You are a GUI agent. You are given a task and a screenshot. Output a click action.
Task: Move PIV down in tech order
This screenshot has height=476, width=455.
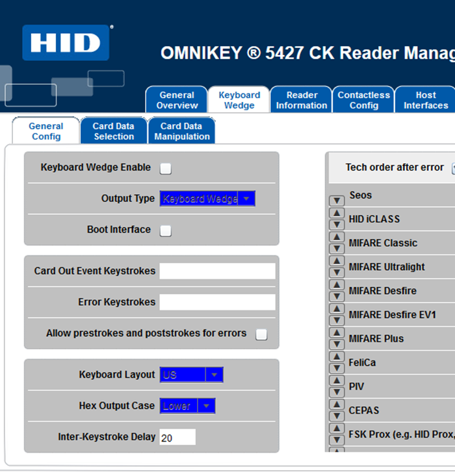pos(337,392)
